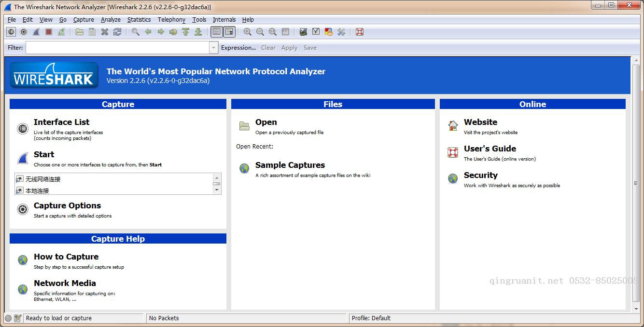
Task: Click the go to packet icon
Action: click(173, 32)
